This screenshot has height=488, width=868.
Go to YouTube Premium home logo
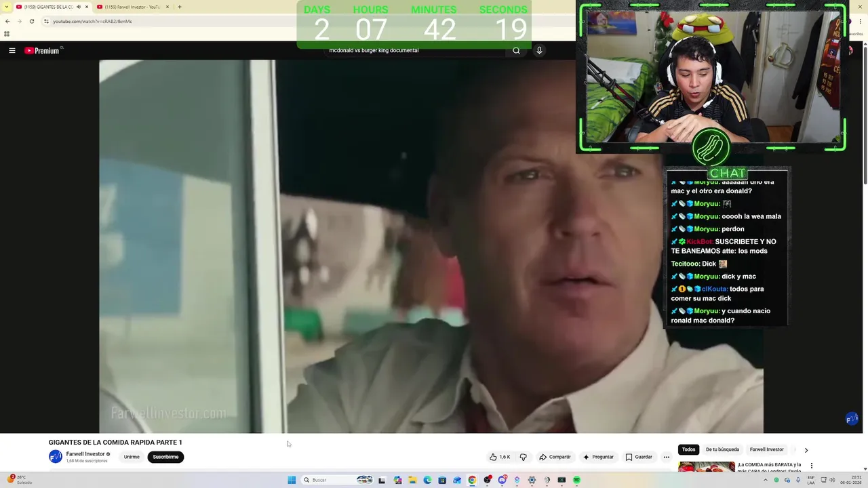[43, 50]
